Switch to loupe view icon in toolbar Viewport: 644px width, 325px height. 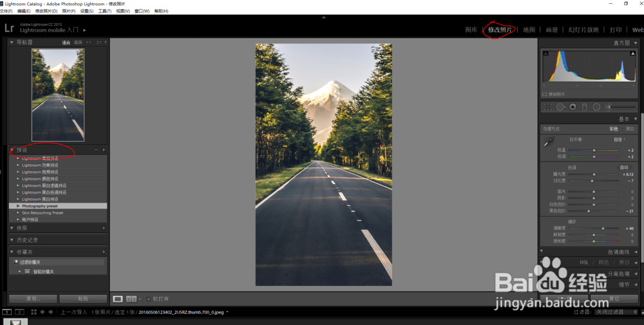point(118,299)
